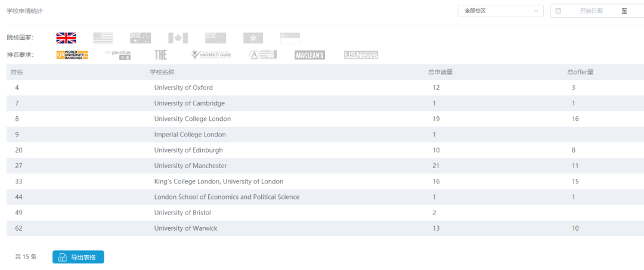This screenshot has width=644, height=270.
Task: Click application count 21 for Manchester
Action: click(436, 166)
